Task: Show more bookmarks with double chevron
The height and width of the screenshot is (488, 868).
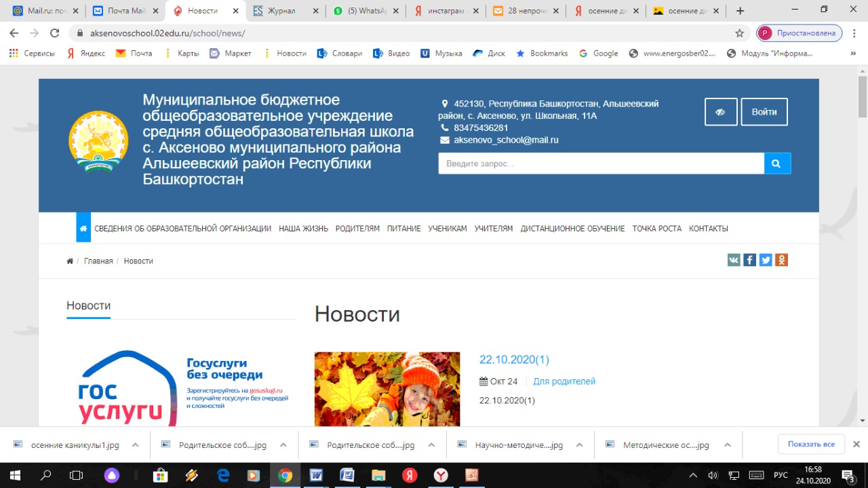Action: (853, 54)
